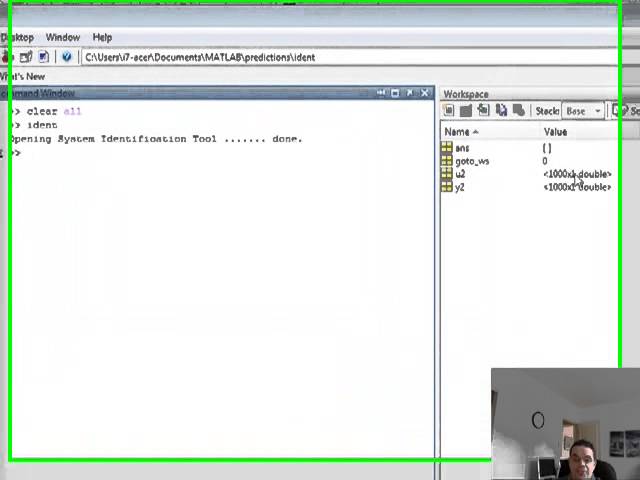The width and height of the screenshot is (640, 480).
Task: Click Delete variable icon in Workspace toolbar
Action: pyautogui.click(x=518, y=111)
